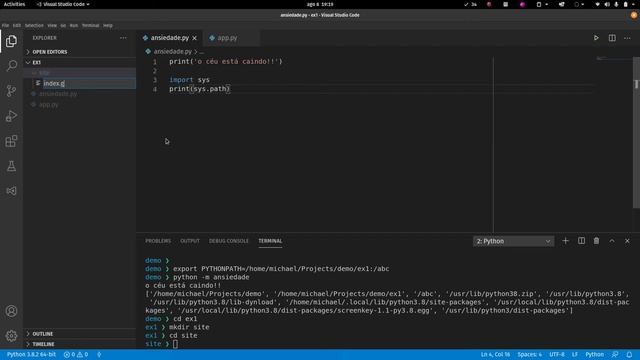
Task: Change the LF end-of-line sequence
Action: (575, 354)
